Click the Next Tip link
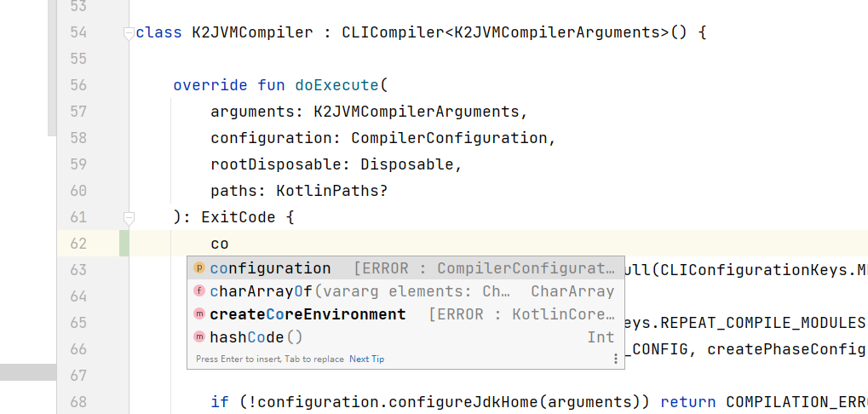Screen dimensions: 868x414 [x=366, y=359]
